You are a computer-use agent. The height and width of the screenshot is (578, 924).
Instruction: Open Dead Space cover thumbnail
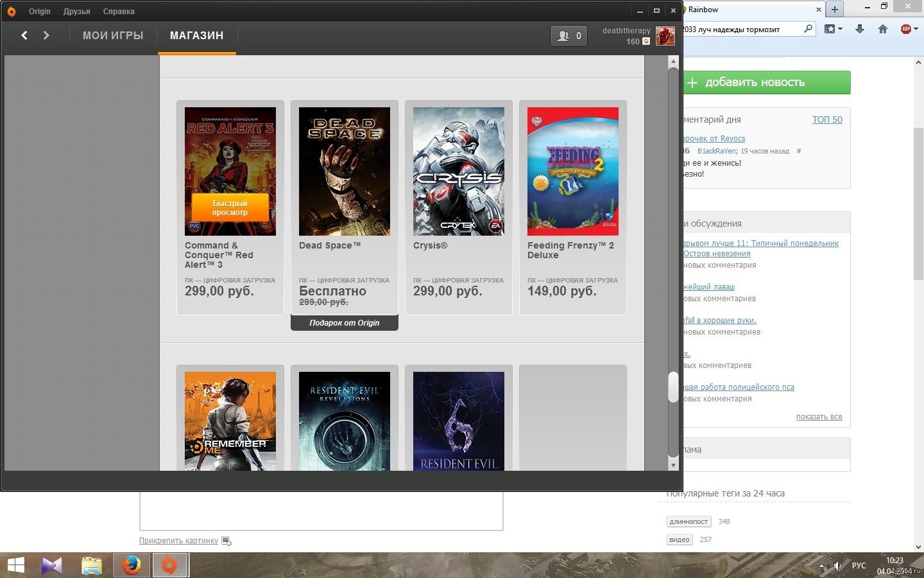click(345, 171)
